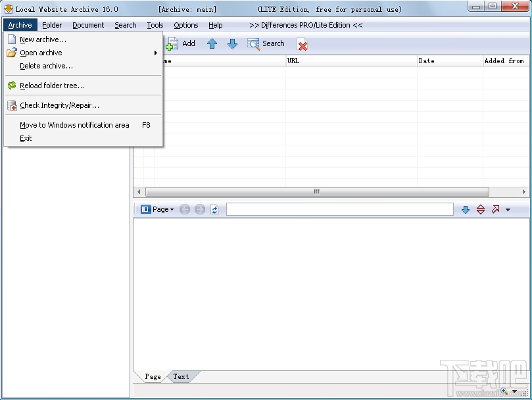Screen dimensions: 532x400
Task: Click the horizontal scrollbar right arrow
Action: click(524, 191)
